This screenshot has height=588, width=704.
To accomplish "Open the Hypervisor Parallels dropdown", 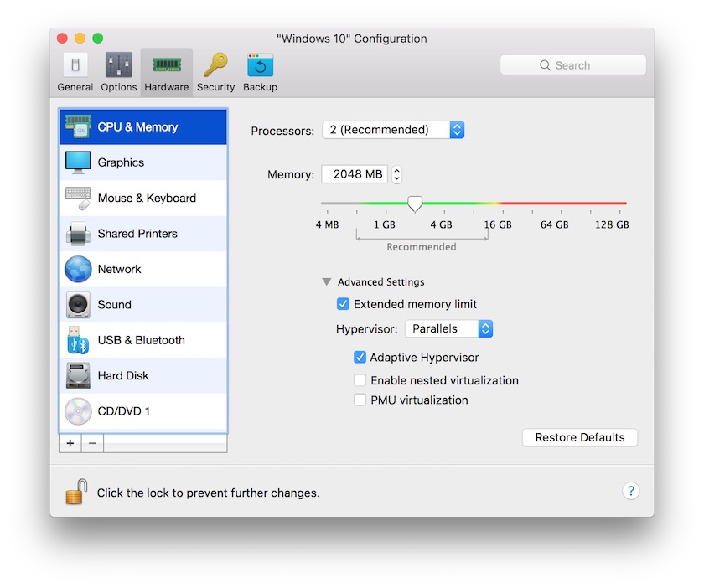I will 448,328.
